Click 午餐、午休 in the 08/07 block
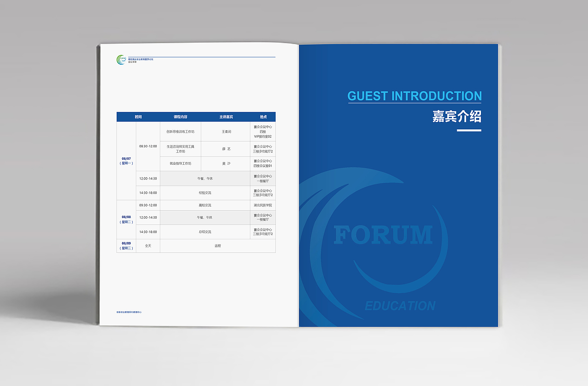The height and width of the screenshot is (386, 588). point(205,179)
